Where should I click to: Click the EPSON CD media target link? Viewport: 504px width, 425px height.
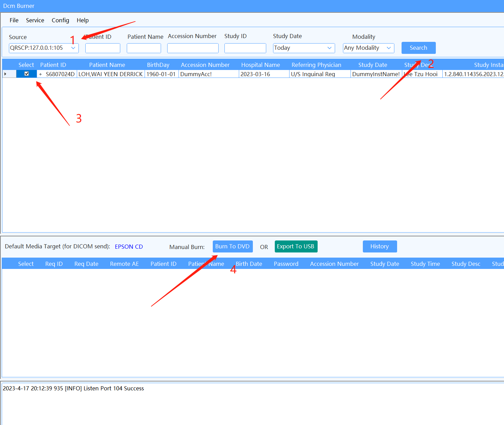click(129, 247)
